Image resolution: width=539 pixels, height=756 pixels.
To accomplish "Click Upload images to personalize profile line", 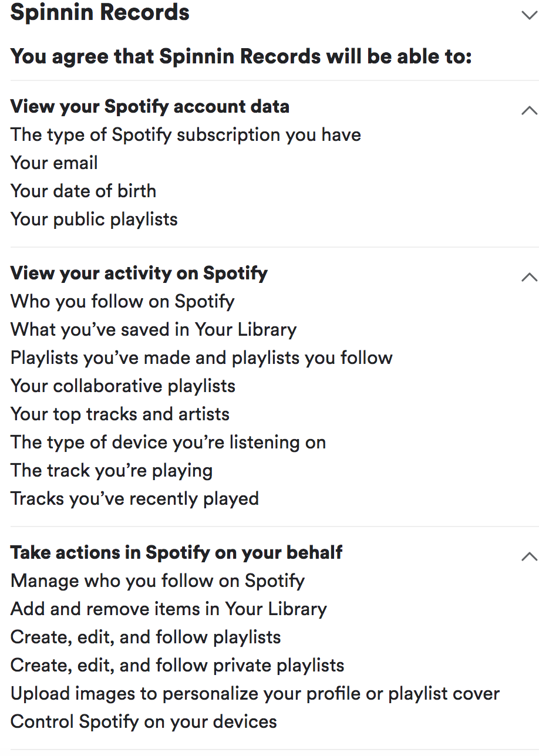I will coord(255,693).
